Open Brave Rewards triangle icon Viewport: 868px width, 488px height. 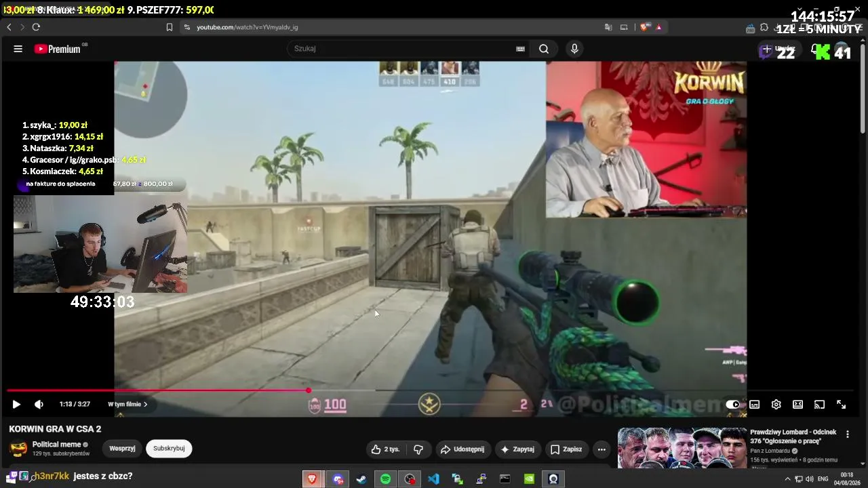click(658, 27)
